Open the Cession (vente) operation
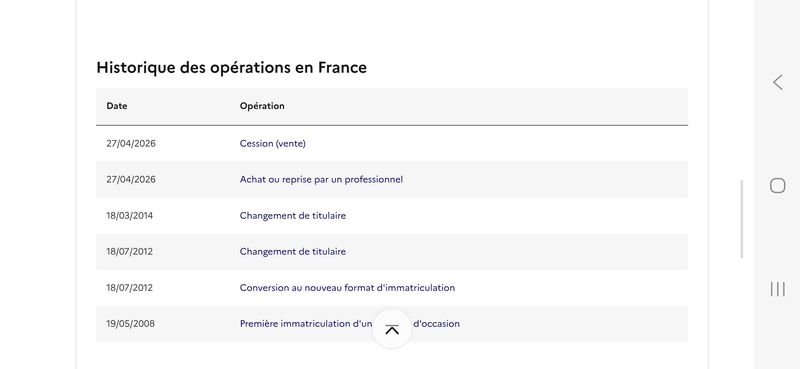Image resolution: width=800 pixels, height=369 pixels. point(272,143)
